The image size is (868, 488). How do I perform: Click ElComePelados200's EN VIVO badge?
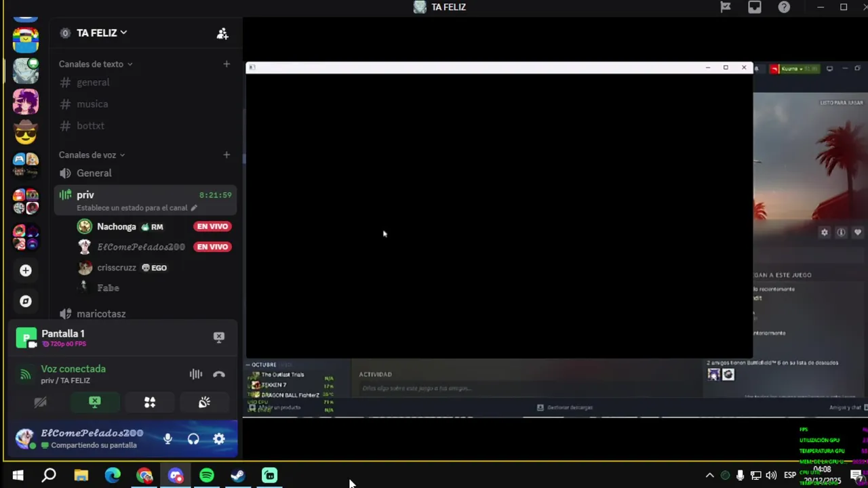click(212, 247)
